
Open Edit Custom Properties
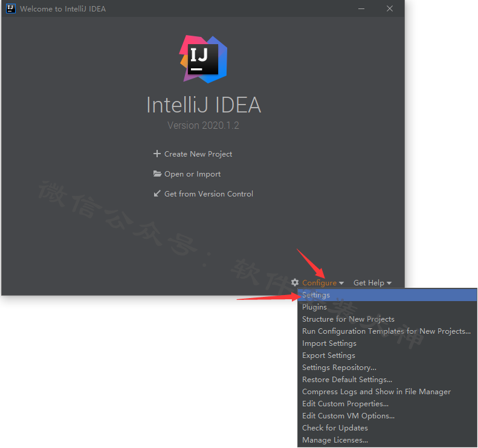[387, 404]
